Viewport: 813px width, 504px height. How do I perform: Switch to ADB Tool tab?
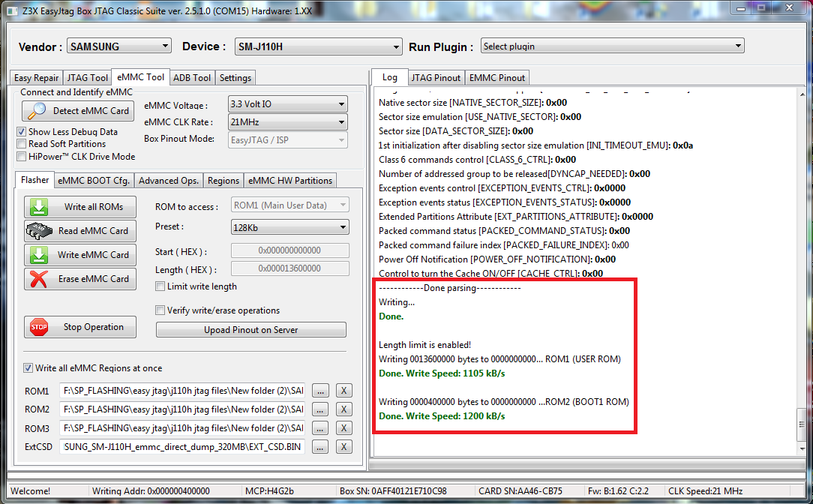(192, 78)
